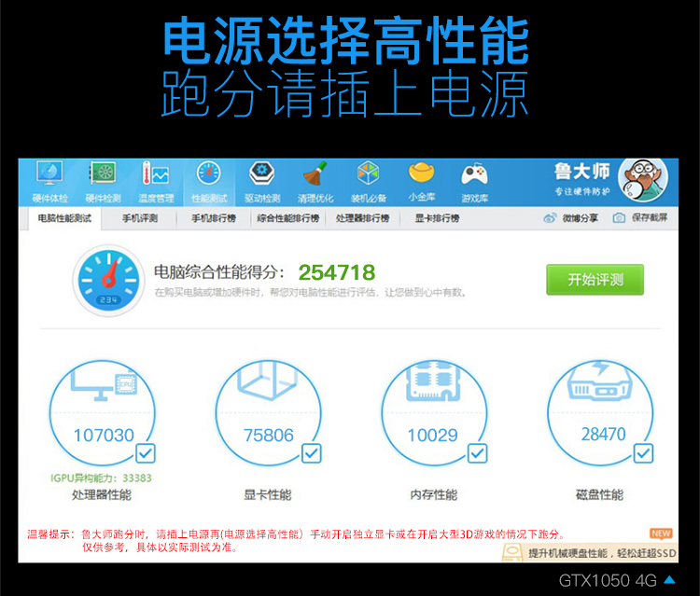The image size is (700, 596).
Task: Switch to the 综合性能排行榜 tab
Action: [x=288, y=218]
